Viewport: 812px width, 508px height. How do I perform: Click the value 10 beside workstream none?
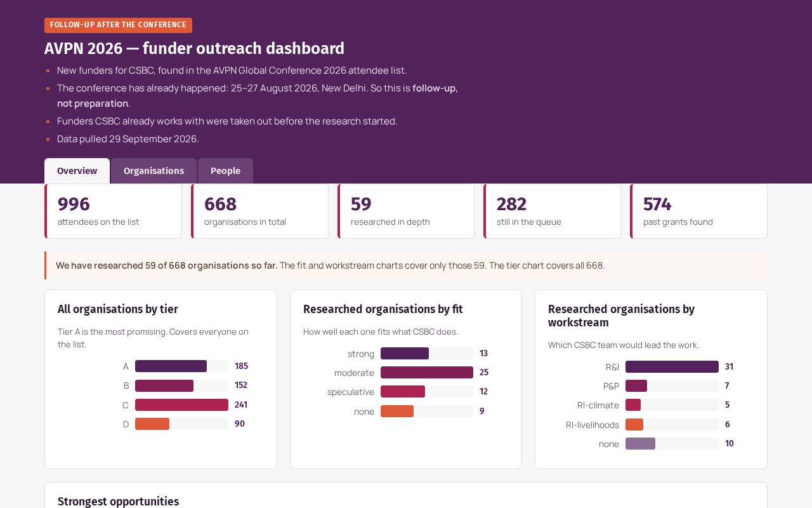pyautogui.click(x=730, y=444)
